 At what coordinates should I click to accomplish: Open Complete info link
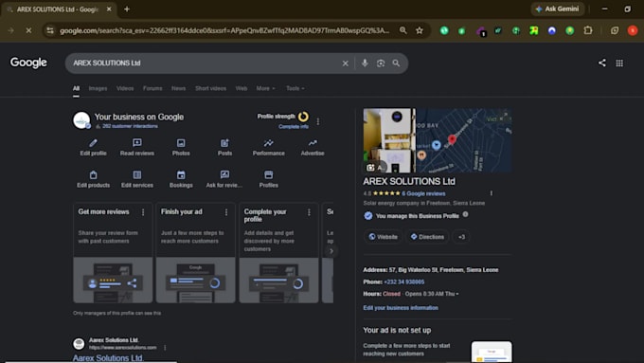click(x=294, y=127)
